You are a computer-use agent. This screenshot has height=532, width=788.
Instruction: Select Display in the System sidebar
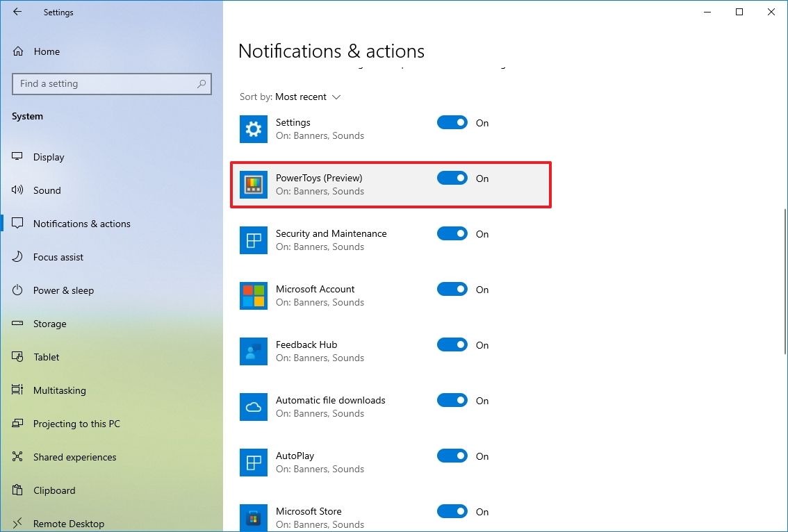[112, 157]
